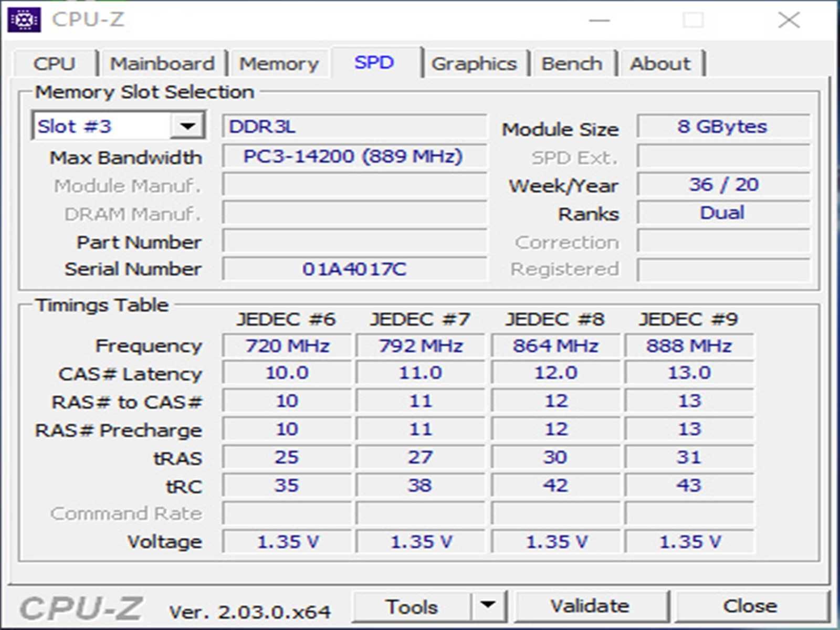This screenshot has height=630, width=840.
Task: Click the JEDEC #6 column header
Action: (x=286, y=319)
